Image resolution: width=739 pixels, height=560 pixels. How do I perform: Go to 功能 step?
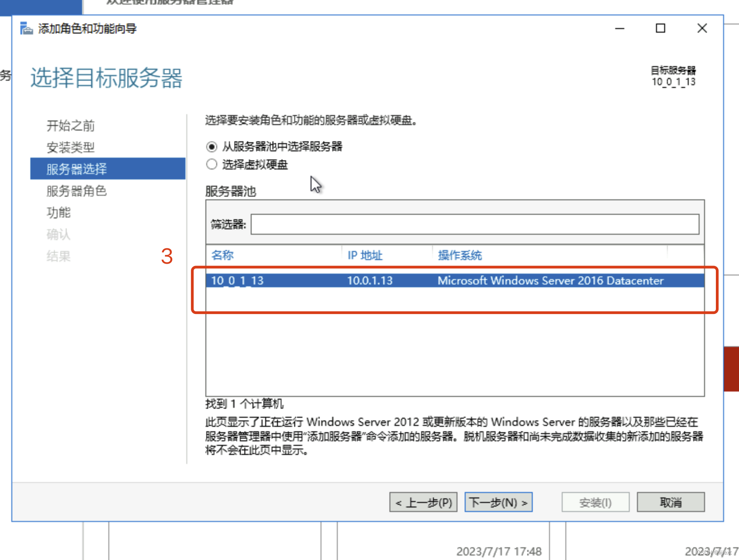pos(58,212)
